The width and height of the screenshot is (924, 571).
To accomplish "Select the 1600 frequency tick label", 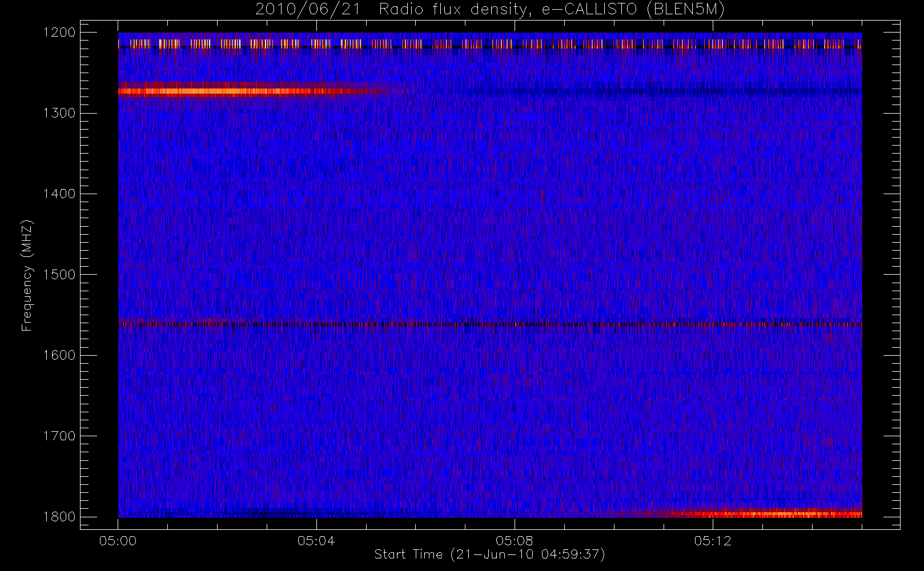I will tap(60, 355).
